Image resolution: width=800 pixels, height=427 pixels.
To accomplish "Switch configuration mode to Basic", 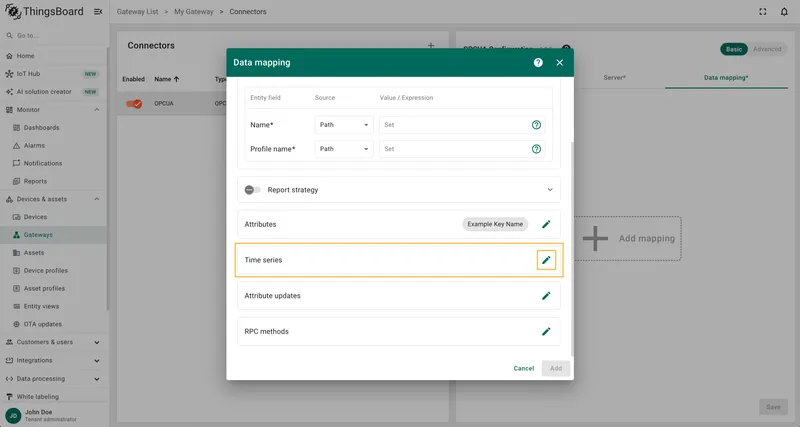I will (x=734, y=49).
